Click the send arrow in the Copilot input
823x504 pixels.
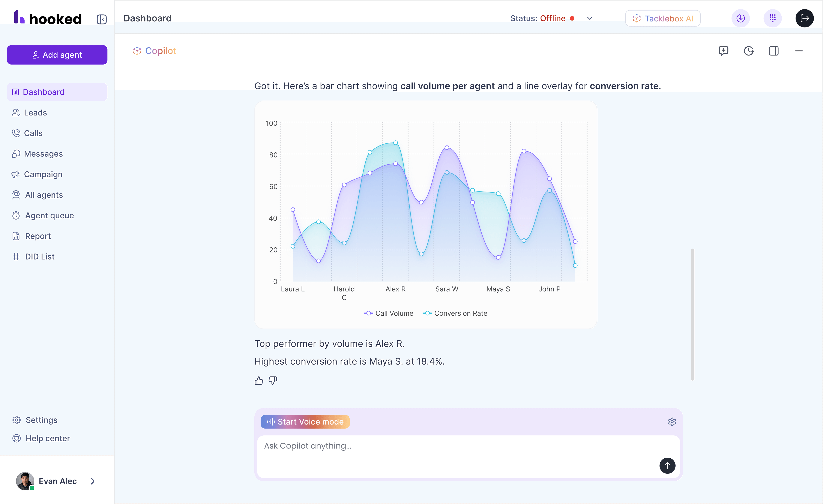[x=668, y=466]
